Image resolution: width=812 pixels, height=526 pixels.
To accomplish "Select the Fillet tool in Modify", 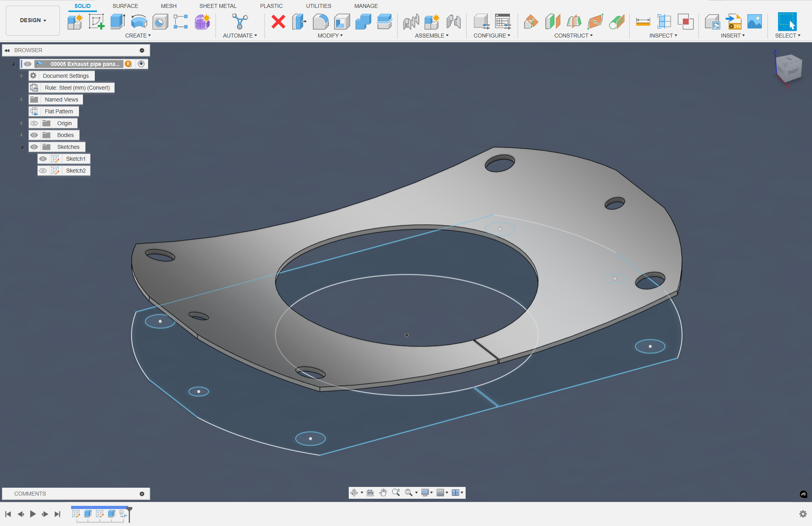I will (x=320, y=21).
